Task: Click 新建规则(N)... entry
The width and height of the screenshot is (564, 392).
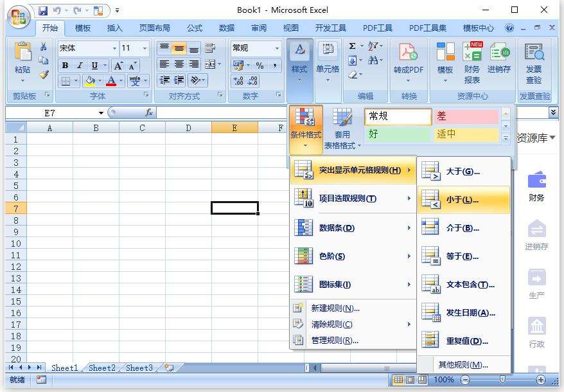Action: pos(353,308)
